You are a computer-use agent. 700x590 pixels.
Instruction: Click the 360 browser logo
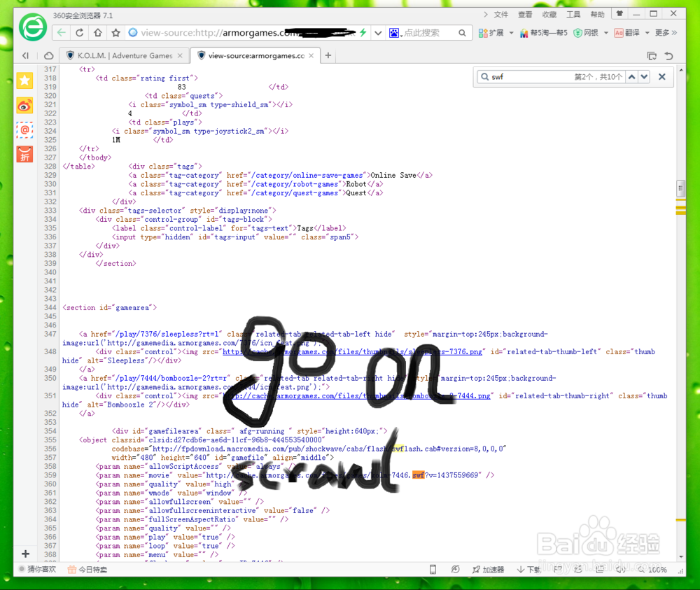(x=33, y=27)
